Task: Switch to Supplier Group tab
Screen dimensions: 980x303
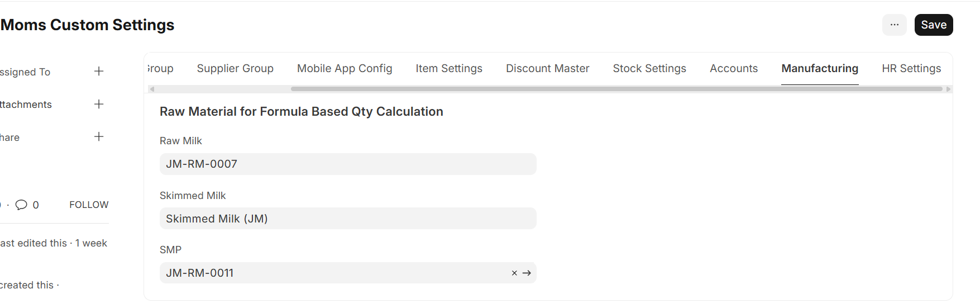Action: [x=235, y=68]
